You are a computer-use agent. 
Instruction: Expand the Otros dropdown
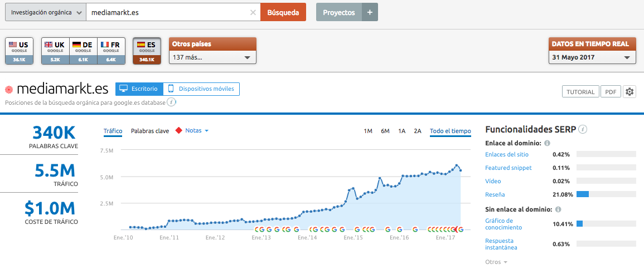click(x=496, y=262)
